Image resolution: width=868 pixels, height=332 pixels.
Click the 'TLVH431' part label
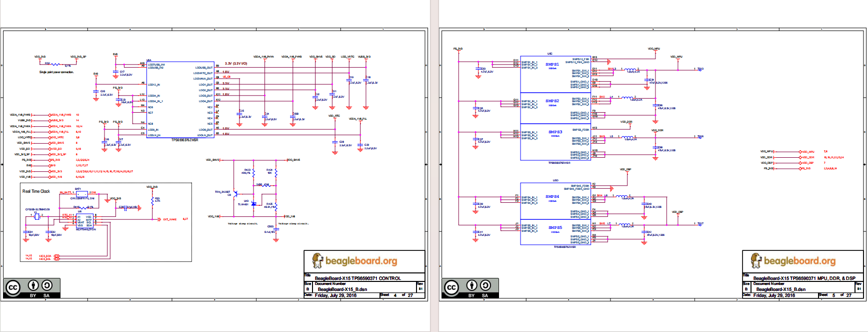(x=243, y=204)
